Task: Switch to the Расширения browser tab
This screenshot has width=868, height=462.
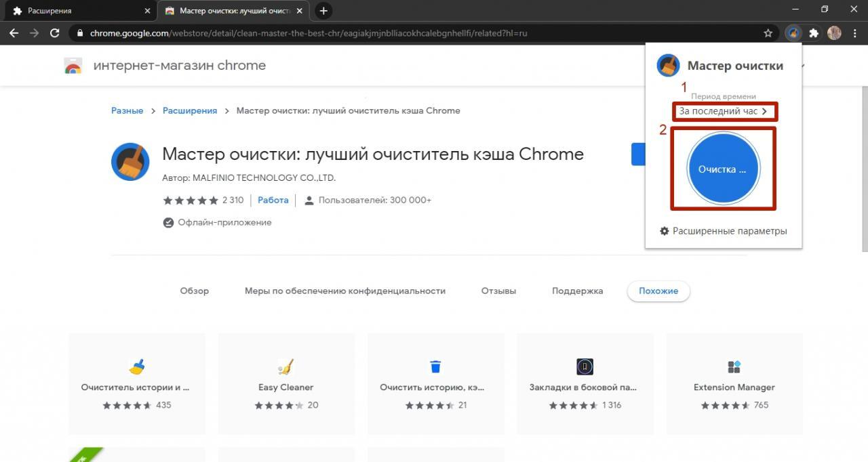Action: coord(79,11)
